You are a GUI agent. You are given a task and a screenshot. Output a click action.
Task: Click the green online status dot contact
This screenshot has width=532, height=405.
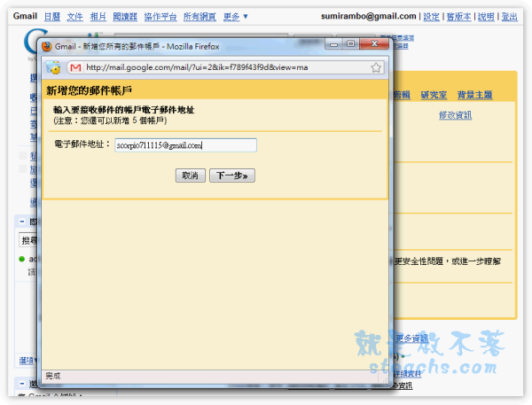pyautogui.click(x=22, y=259)
